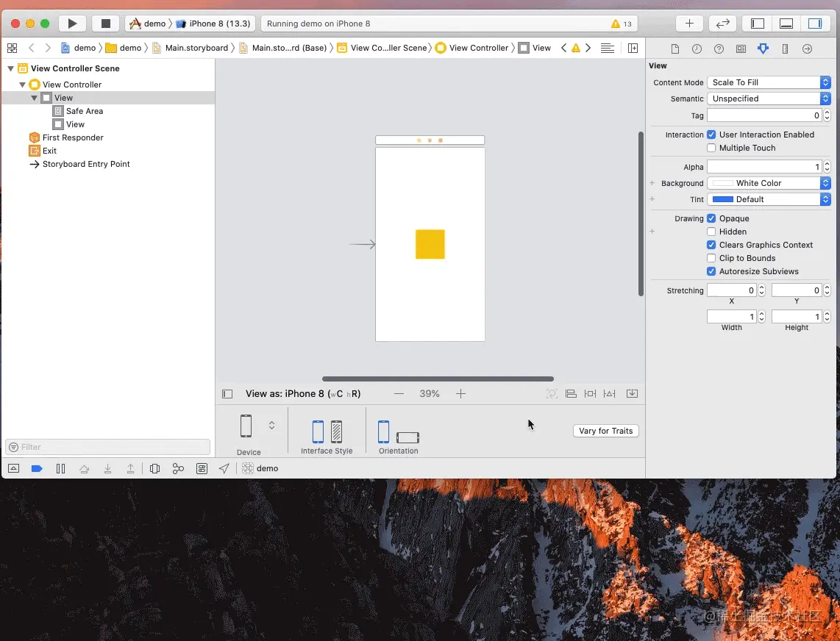Open Add New Constraints icon

(591, 393)
